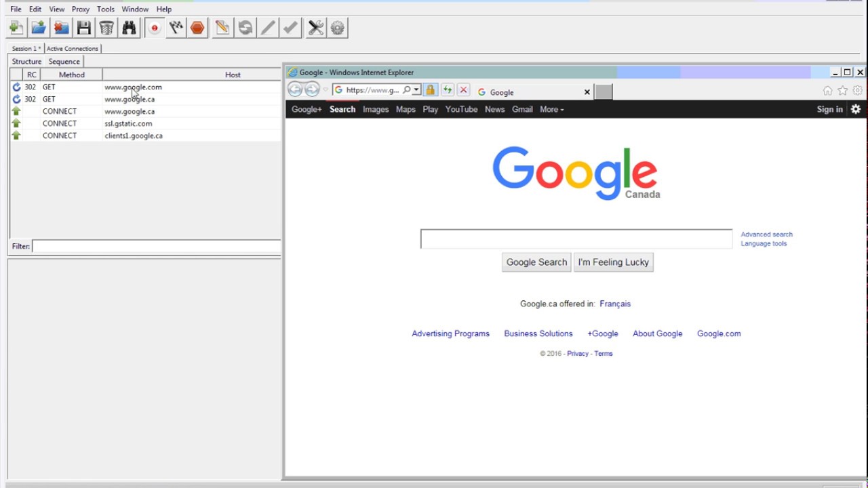Click the Google search text box
868x488 pixels.
(x=576, y=239)
